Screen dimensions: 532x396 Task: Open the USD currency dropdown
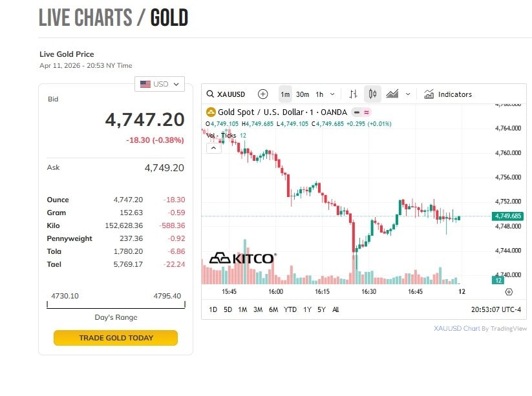[160, 84]
